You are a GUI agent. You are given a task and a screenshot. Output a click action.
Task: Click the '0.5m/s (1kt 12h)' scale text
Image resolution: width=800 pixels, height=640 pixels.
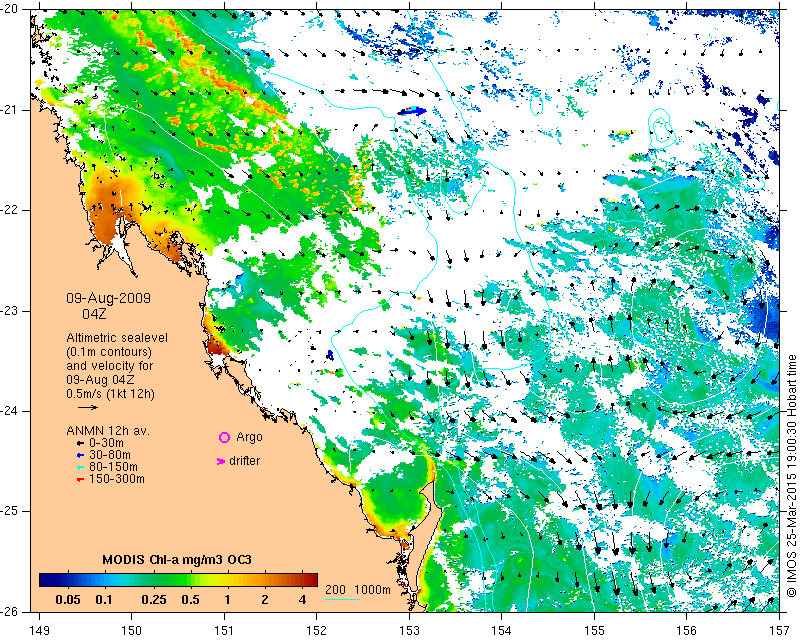click(111, 394)
